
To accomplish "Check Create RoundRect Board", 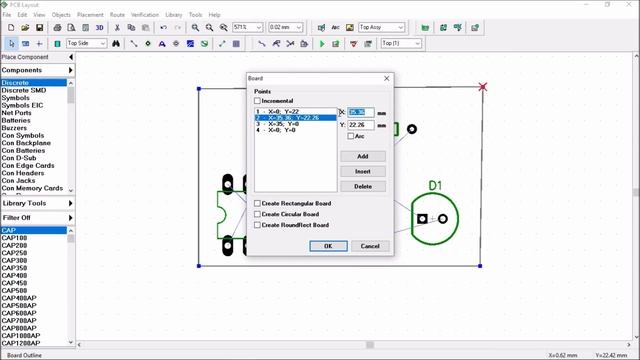I will 257,225.
